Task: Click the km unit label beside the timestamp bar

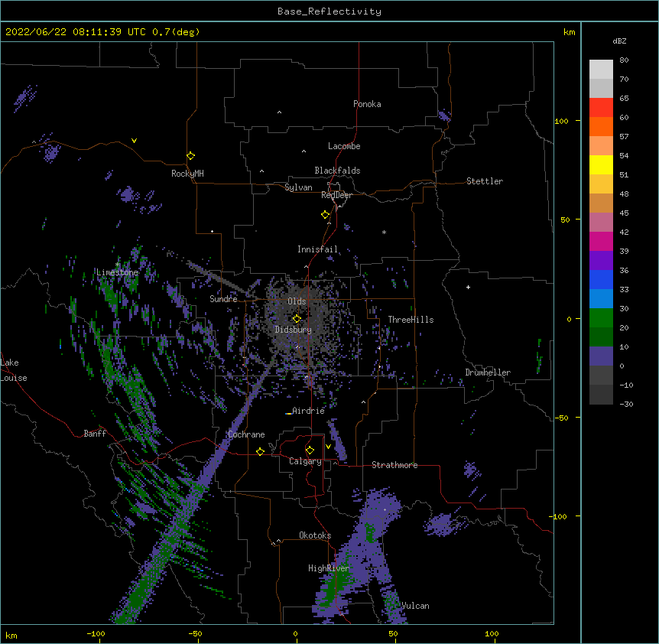Action: [569, 32]
